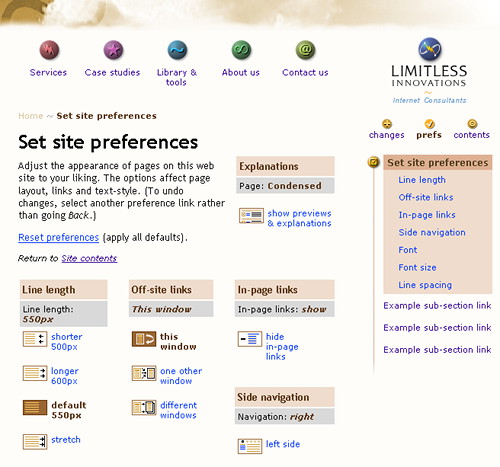Click the Reset preferences link
The width and height of the screenshot is (500, 467).
point(59,237)
